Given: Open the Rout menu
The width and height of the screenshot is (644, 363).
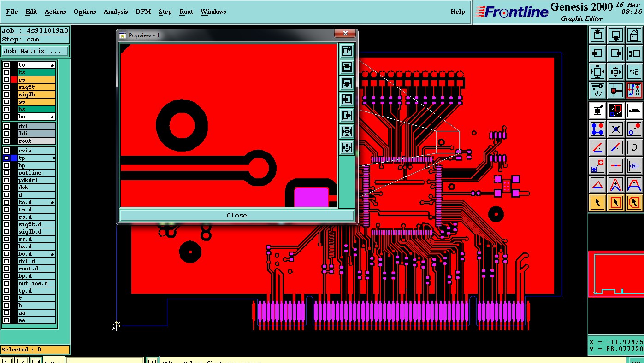Looking at the screenshot, I should pos(186,12).
